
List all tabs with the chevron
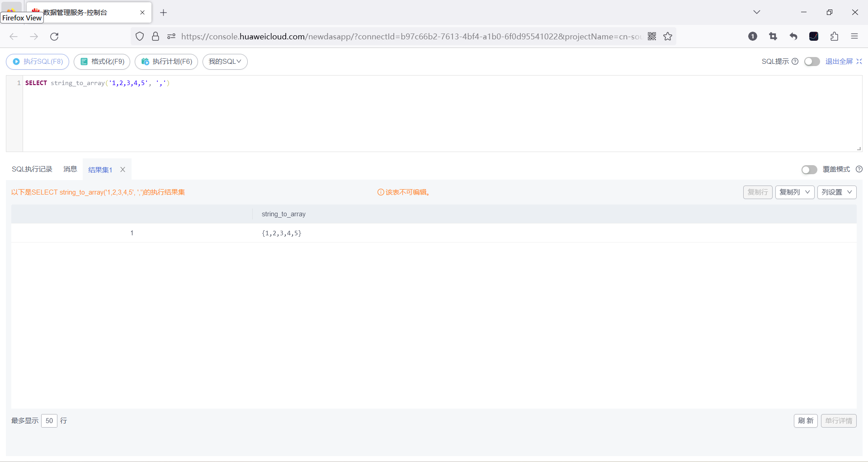pyautogui.click(x=757, y=12)
